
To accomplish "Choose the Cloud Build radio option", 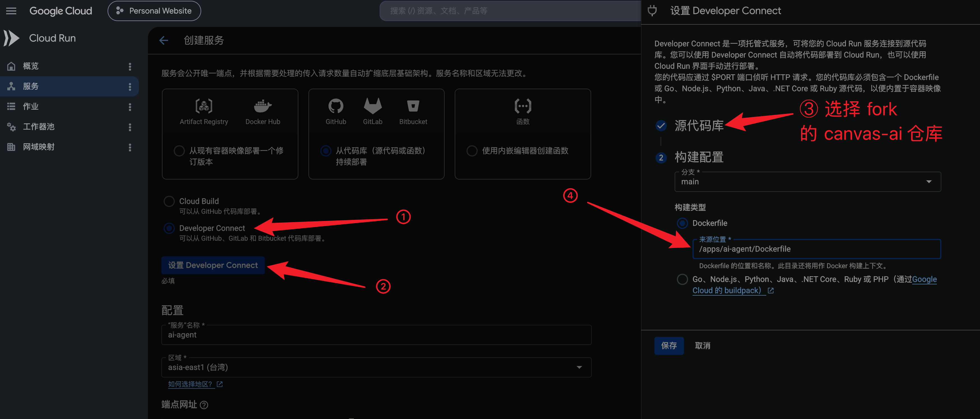I will tap(169, 201).
